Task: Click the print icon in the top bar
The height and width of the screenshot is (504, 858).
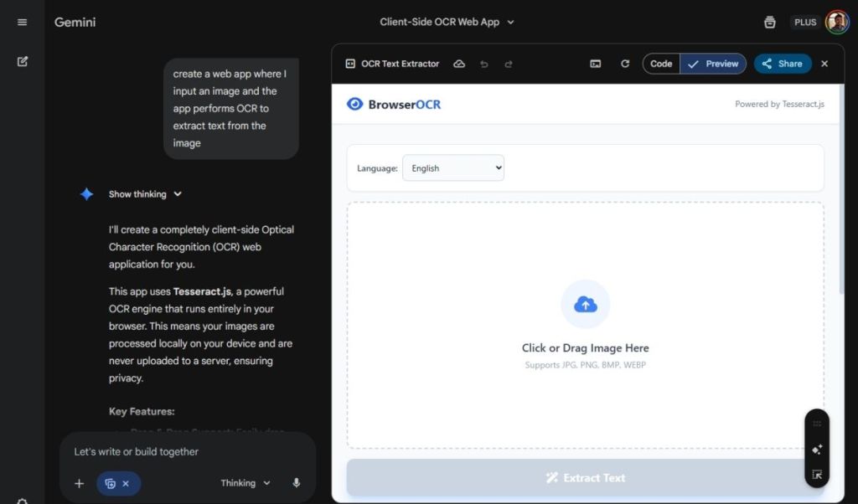Action: tap(769, 22)
